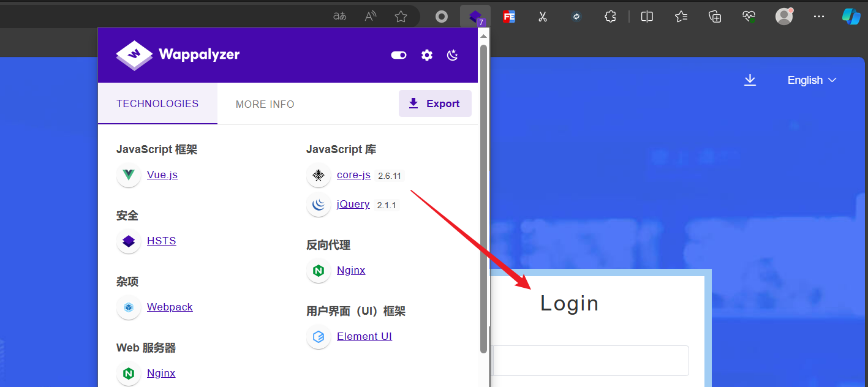Click the scissors extension icon

tap(542, 17)
